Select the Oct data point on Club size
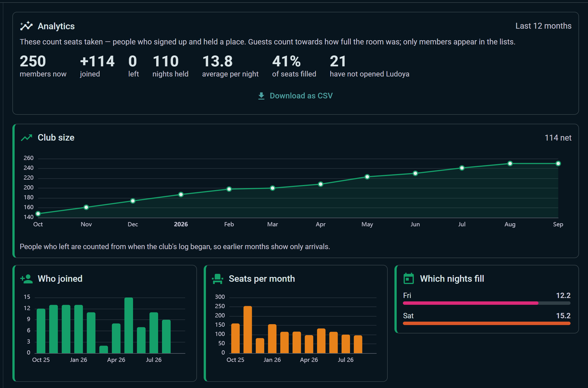This screenshot has width=588, height=388. pos(38,214)
